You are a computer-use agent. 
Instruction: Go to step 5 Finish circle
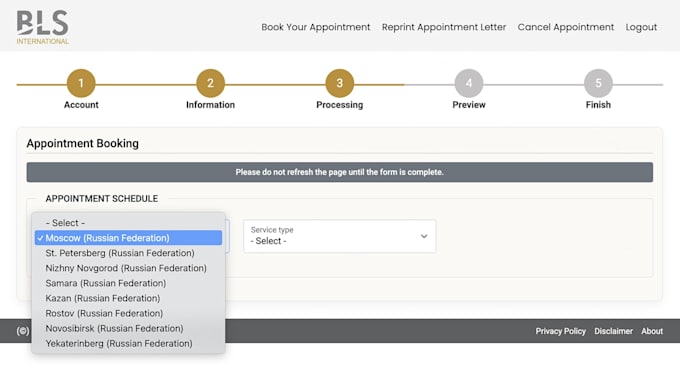click(598, 83)
